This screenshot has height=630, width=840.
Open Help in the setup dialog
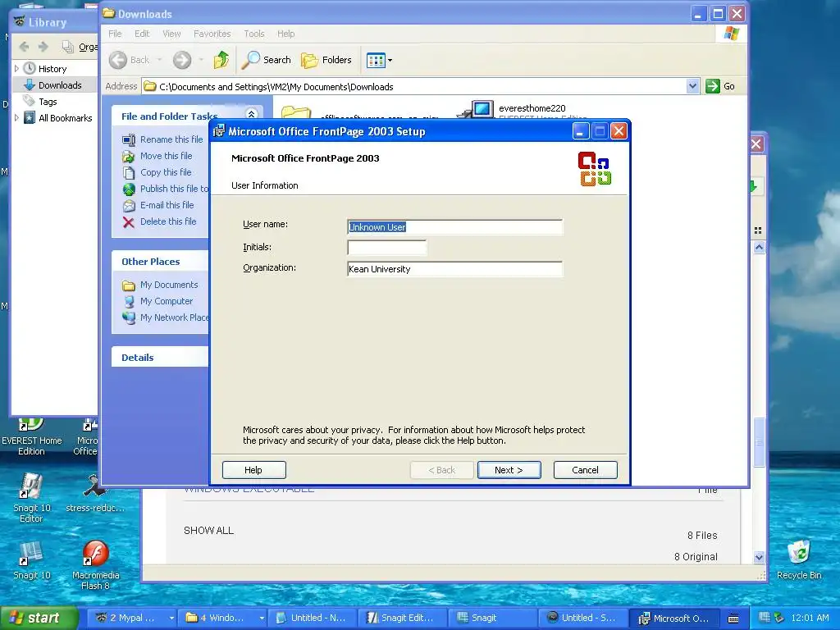coord(253,470)
